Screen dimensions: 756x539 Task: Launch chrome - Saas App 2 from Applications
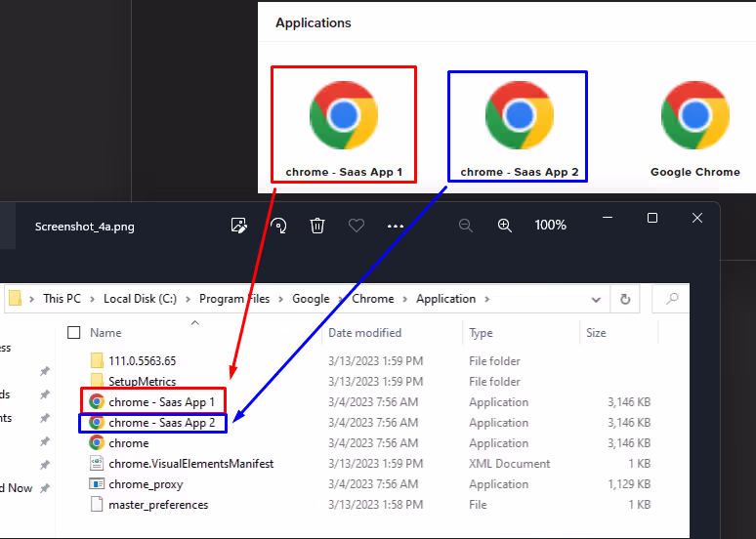(x=518, y=126)
